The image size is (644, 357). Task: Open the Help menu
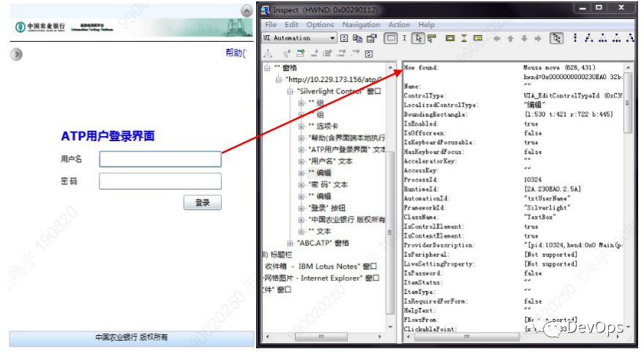point(427,25)
